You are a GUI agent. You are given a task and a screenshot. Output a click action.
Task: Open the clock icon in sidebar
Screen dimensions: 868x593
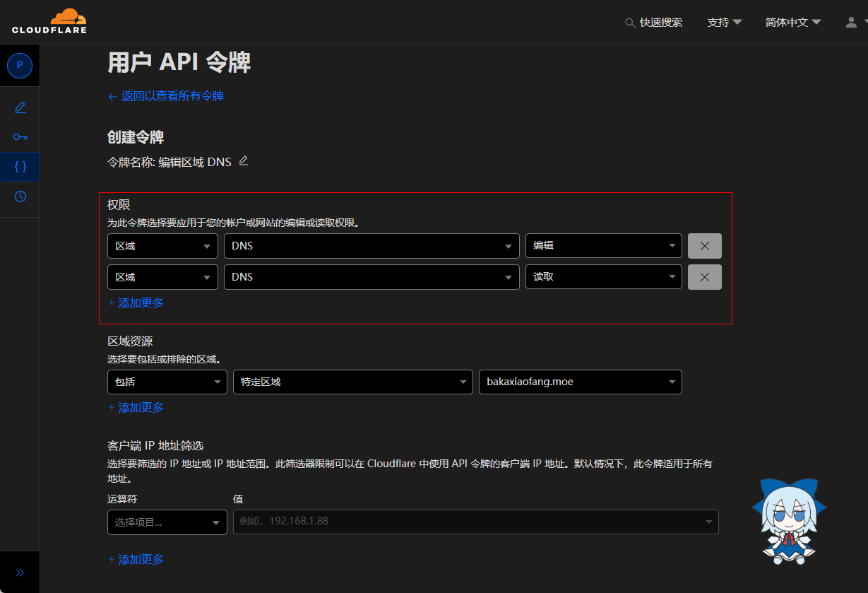coord(20,196)
